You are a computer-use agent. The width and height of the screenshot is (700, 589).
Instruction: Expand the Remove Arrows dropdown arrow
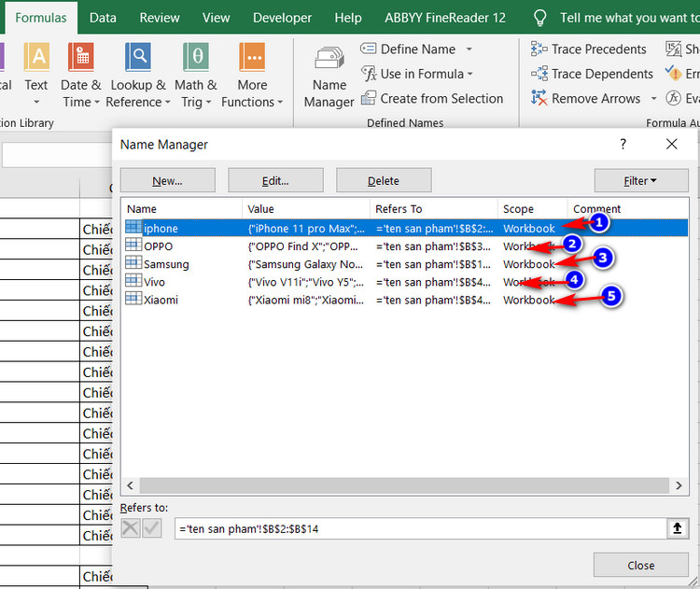(x=653, y=98)
